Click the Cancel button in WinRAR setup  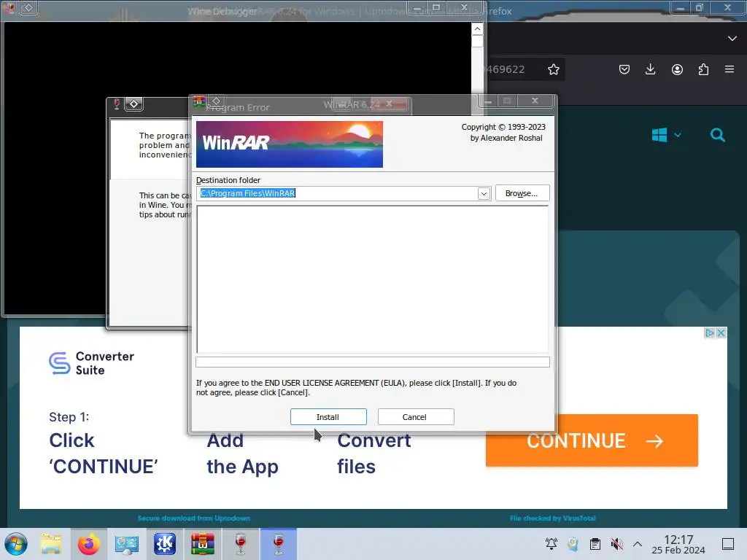click(x=415, y=416)
